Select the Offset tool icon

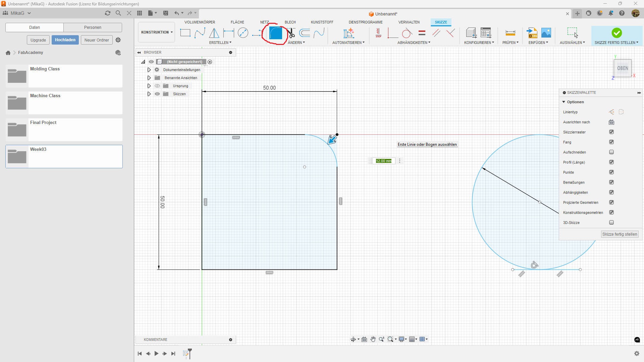pos(305,33)
